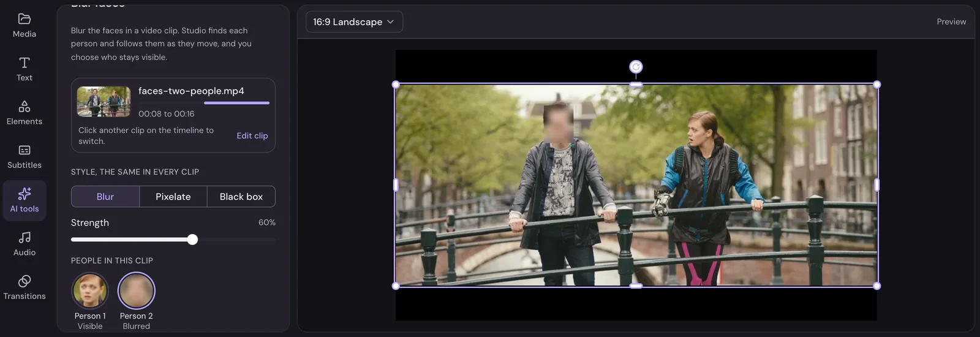
Task: Open the Subtitles panel
Action: [24, 157]
